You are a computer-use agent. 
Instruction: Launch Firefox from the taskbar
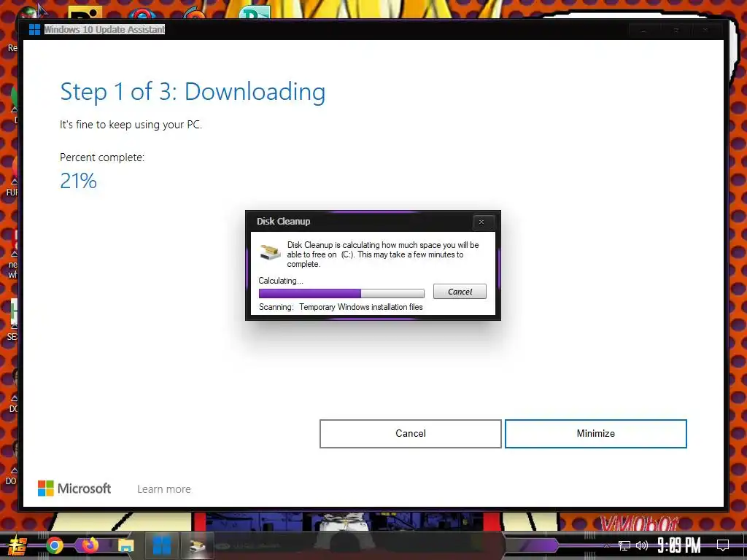(x=90, y=545)
